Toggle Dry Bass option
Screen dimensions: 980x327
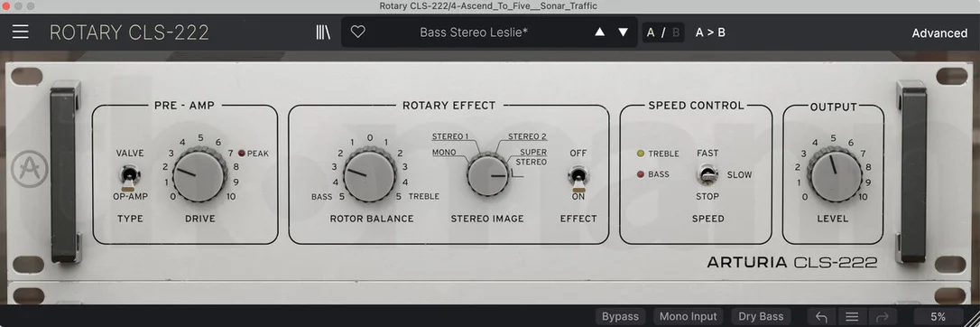(761, 316)
